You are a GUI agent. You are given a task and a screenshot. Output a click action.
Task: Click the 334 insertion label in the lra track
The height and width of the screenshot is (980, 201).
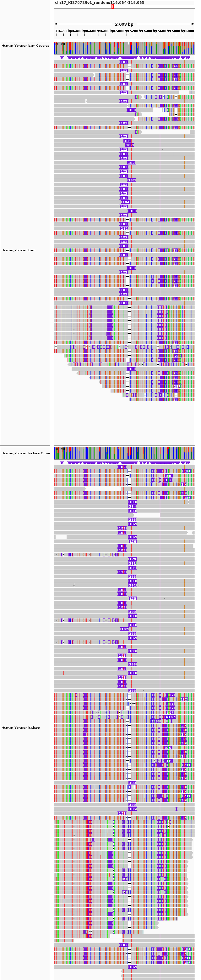pyautogui.click(x=169, y=761)
